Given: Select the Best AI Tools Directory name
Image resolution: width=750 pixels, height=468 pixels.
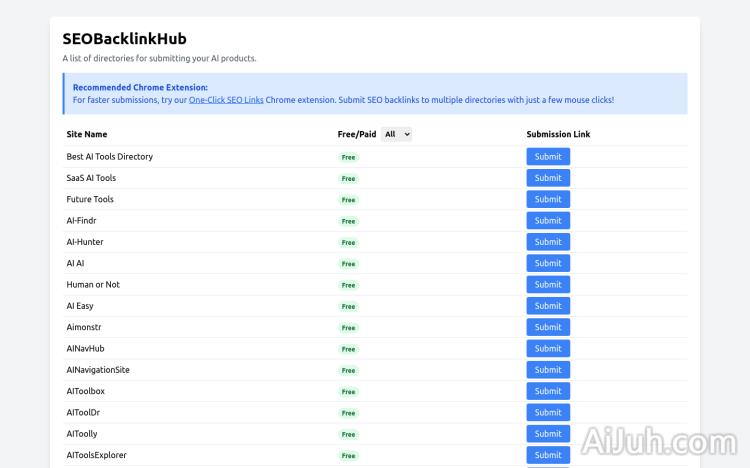Looking at the screenshot, I should click(x=110, y=156).
